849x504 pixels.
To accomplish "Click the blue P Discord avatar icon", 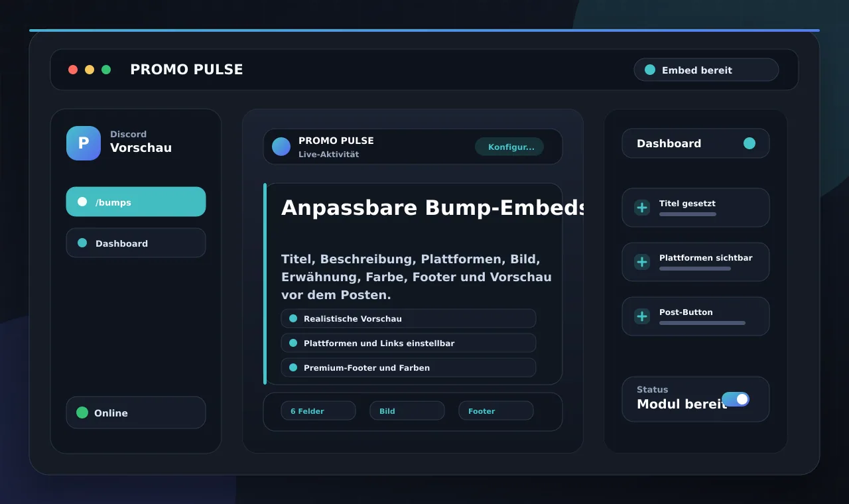I will click(84, 143).
